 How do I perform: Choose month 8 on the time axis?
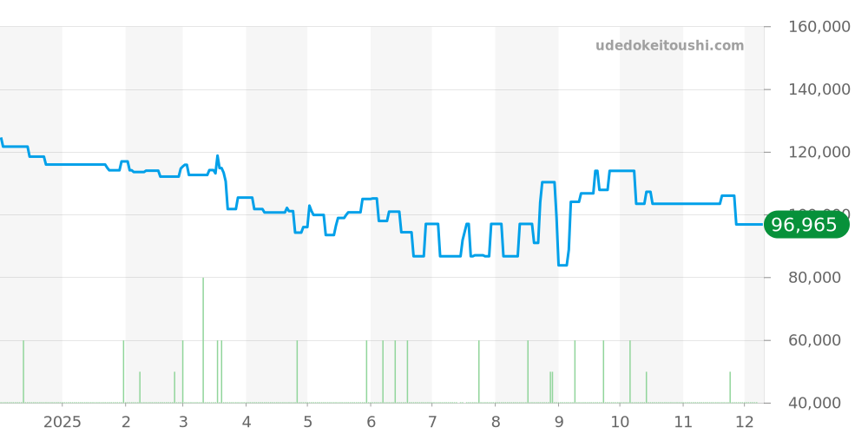coord(496,422)
